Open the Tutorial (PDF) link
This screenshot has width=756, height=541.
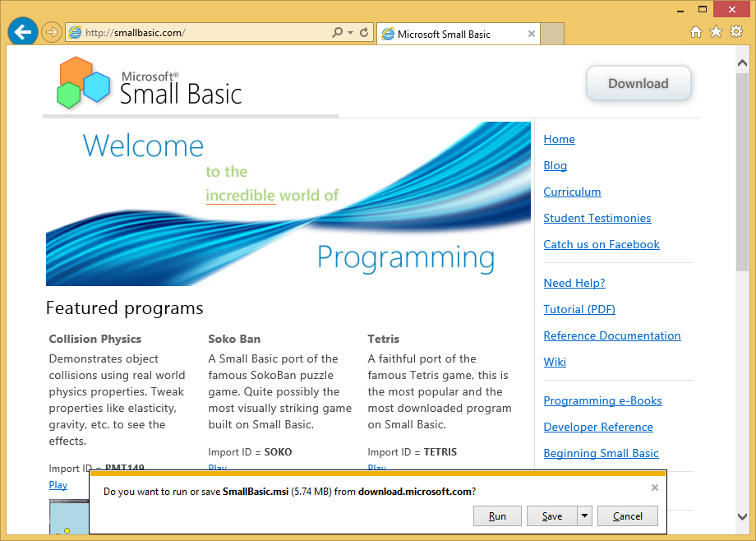[579, 309]
